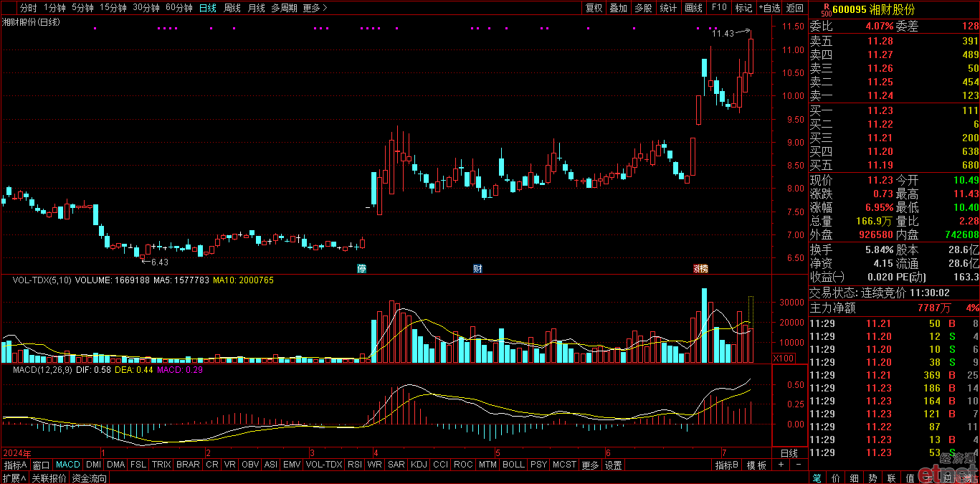Open the indicator 设置 settings
Screen dimensions: 980x484
(613, 465)
